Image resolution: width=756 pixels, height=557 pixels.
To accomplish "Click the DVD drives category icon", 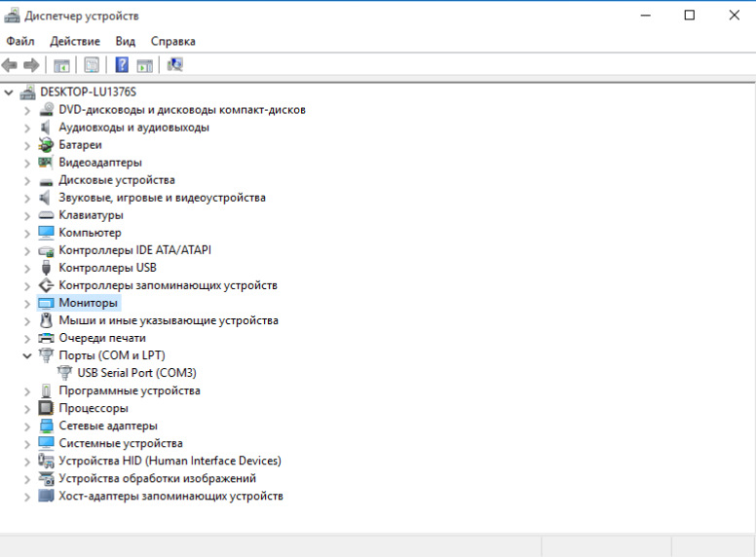I will pyautogui.click(x=47, y=110).
